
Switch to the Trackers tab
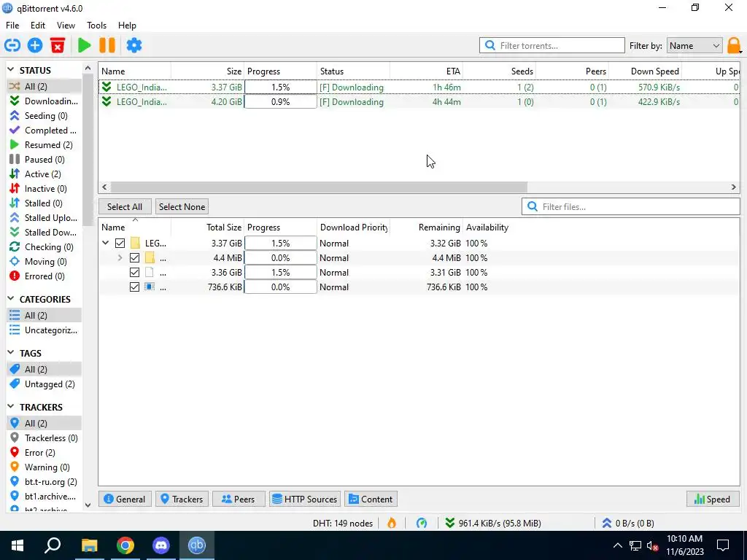tap(182, 499)
